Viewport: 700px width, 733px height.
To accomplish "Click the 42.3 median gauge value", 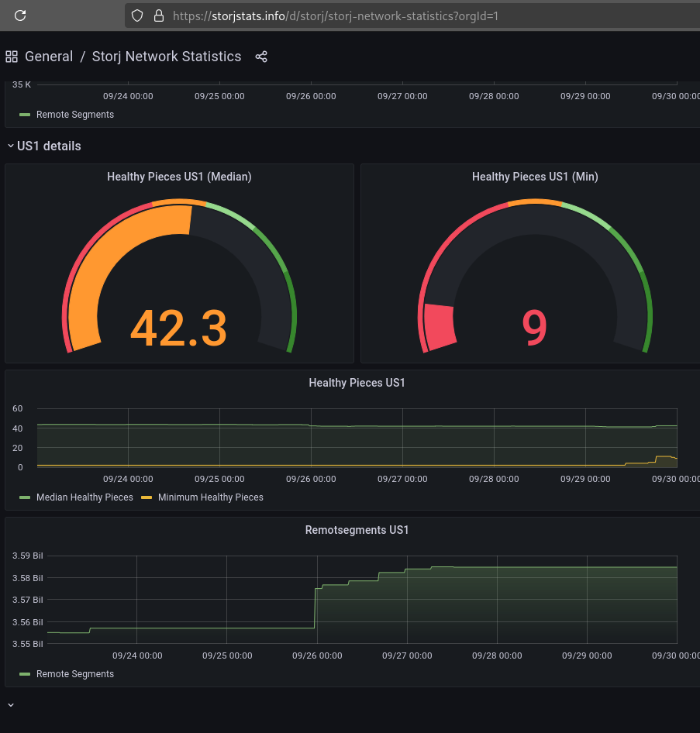I will coord(178,328).
